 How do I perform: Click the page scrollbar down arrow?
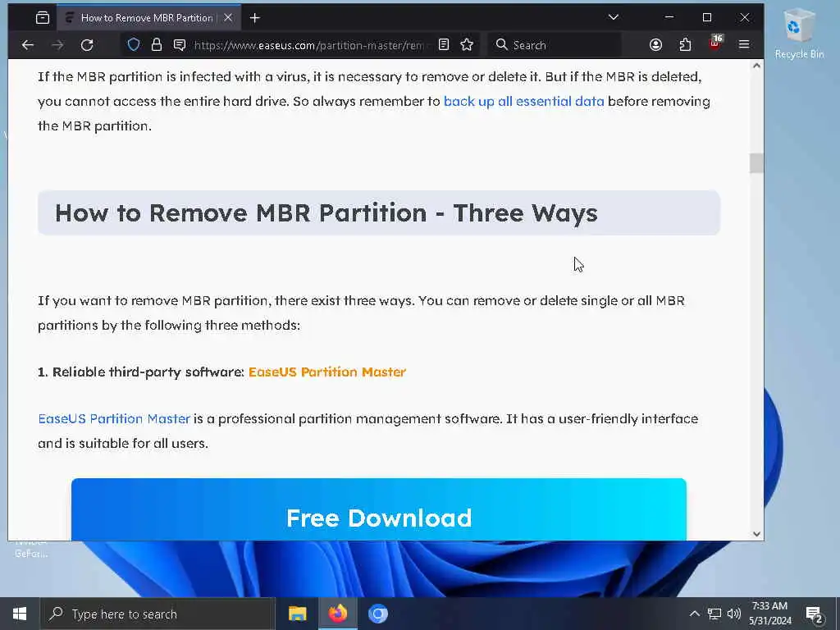pyautogui.click(x=756, y=533)
